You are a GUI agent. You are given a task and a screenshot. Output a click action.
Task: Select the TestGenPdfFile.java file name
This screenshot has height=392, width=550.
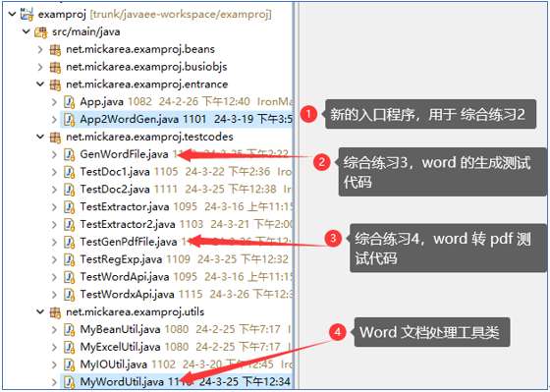pyautogui.click(x=129, y=242)
